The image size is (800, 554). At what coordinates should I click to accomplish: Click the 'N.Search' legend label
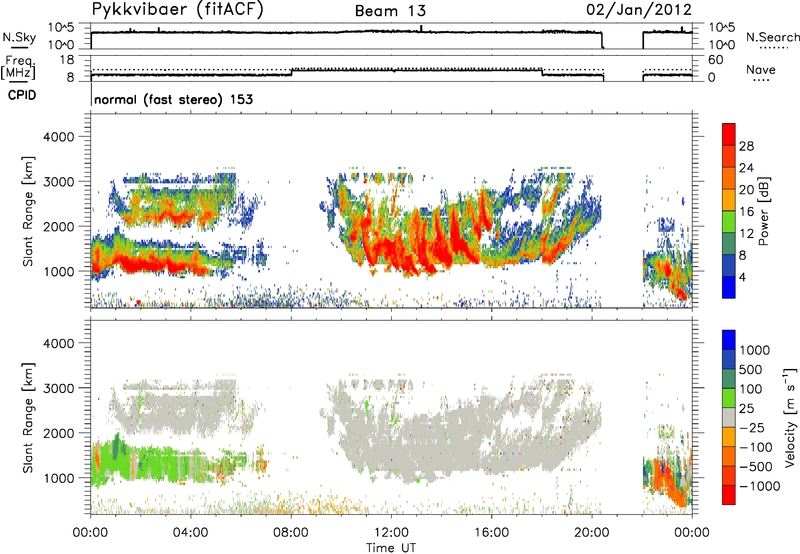tap(773, 37)
